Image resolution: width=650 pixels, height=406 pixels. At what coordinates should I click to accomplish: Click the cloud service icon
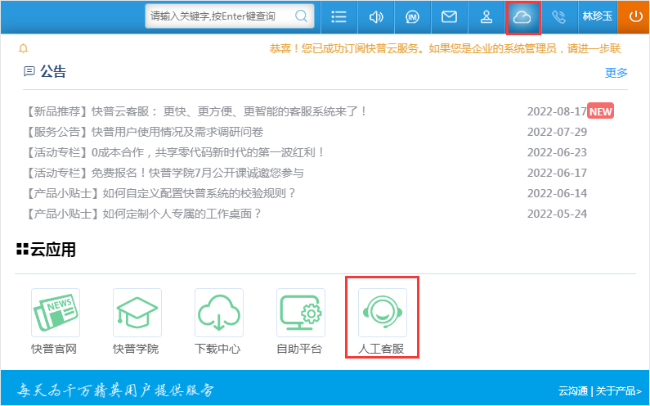(x=523, y=17)
